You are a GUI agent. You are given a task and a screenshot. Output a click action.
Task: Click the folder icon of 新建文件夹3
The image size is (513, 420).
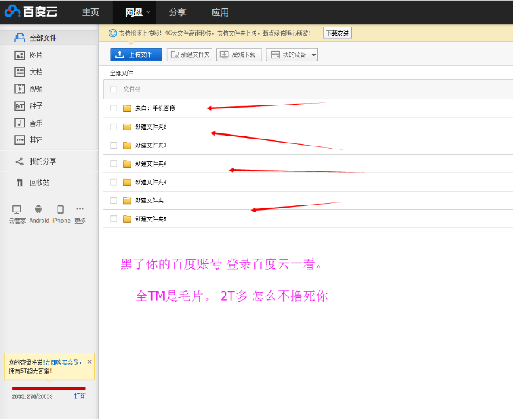coord(127,145)
